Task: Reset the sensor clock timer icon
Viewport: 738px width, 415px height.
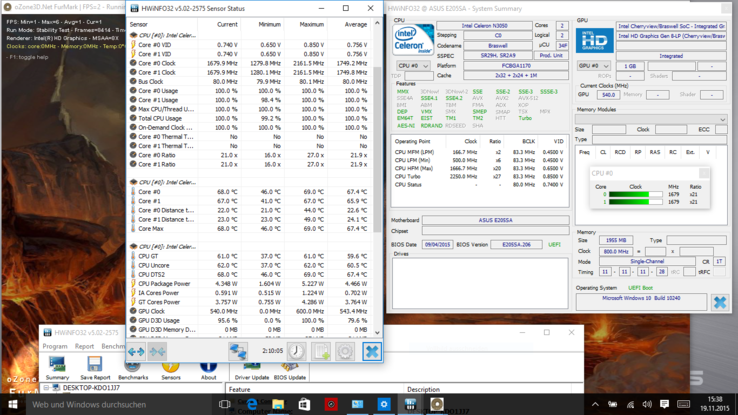Action: coord(297,351)
